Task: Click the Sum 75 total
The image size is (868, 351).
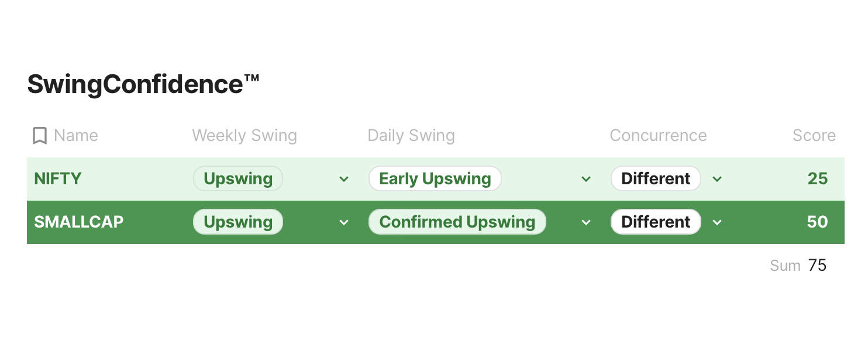Action: 798,266
